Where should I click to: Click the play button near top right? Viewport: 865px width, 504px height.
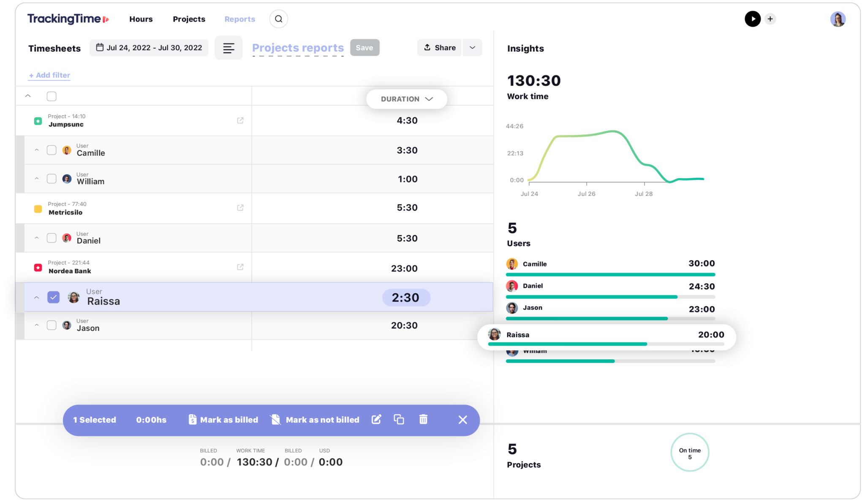(x=752, y=19)
